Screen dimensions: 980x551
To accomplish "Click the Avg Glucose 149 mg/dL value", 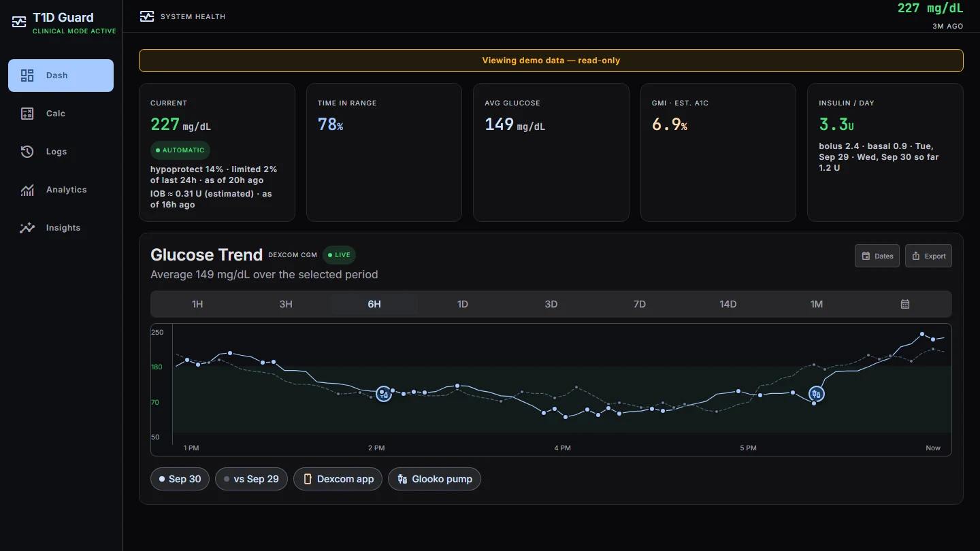I will [515, 124].
